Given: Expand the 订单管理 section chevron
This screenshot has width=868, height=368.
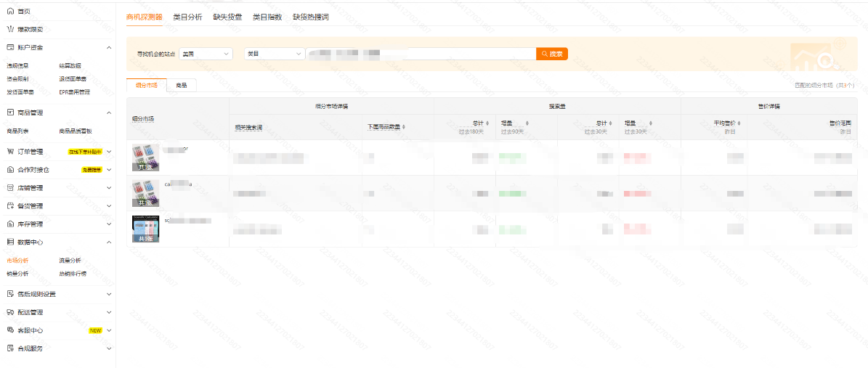Looking at the screenshot, I should click(109, 151).
